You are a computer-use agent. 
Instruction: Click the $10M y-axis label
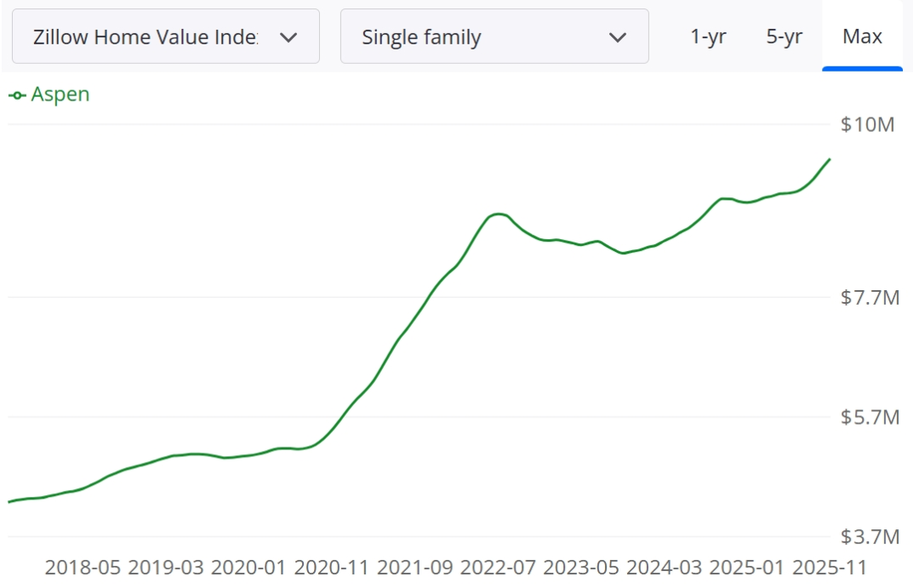point(867,124)
